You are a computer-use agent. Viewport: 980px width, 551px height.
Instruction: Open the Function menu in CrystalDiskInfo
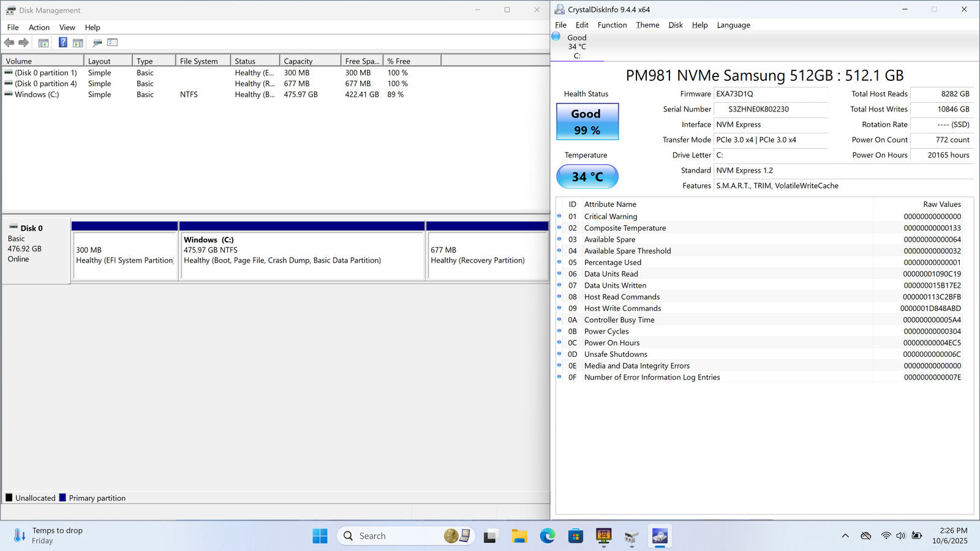click(612, 25)
